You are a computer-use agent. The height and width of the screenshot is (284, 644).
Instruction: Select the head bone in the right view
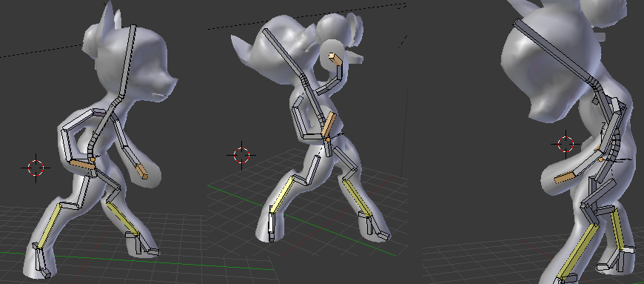click(554, 50)
